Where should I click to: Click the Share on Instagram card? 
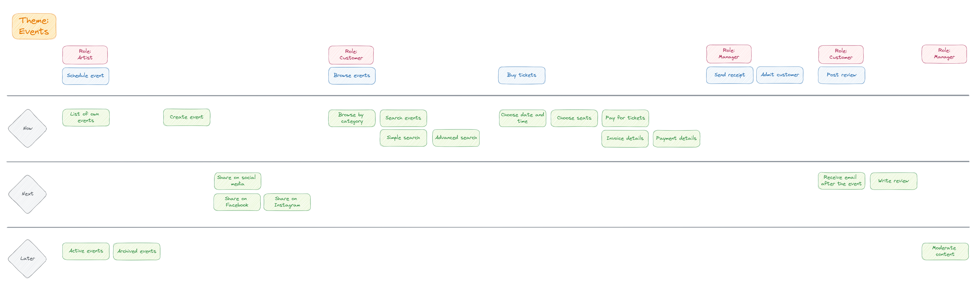[287, 202]
